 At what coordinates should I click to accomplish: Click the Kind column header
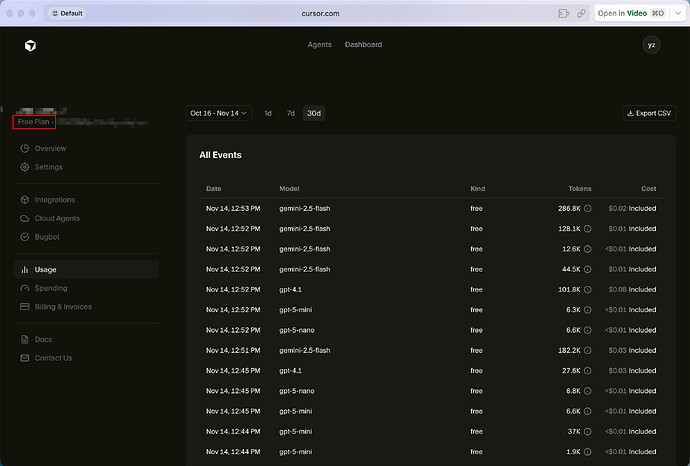477,188
